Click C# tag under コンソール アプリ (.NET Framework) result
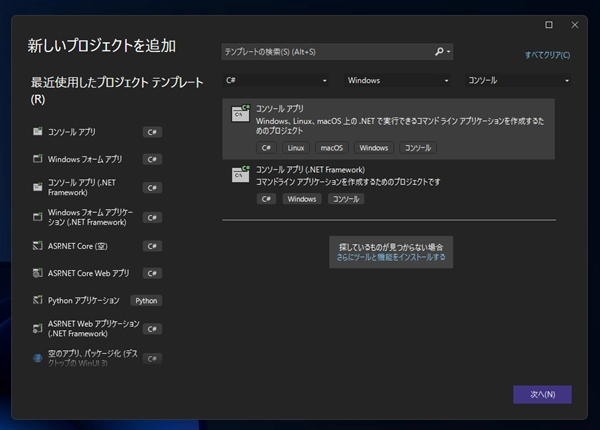Viewport: 600px width, 430px height. (x=266, y=199)
